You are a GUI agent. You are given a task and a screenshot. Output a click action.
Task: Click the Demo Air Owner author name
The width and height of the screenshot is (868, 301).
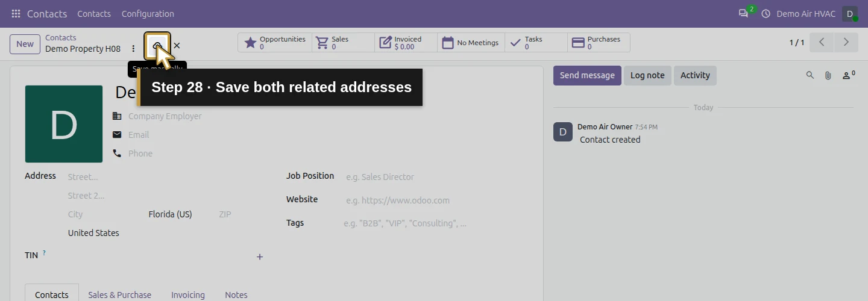point(605,127)
